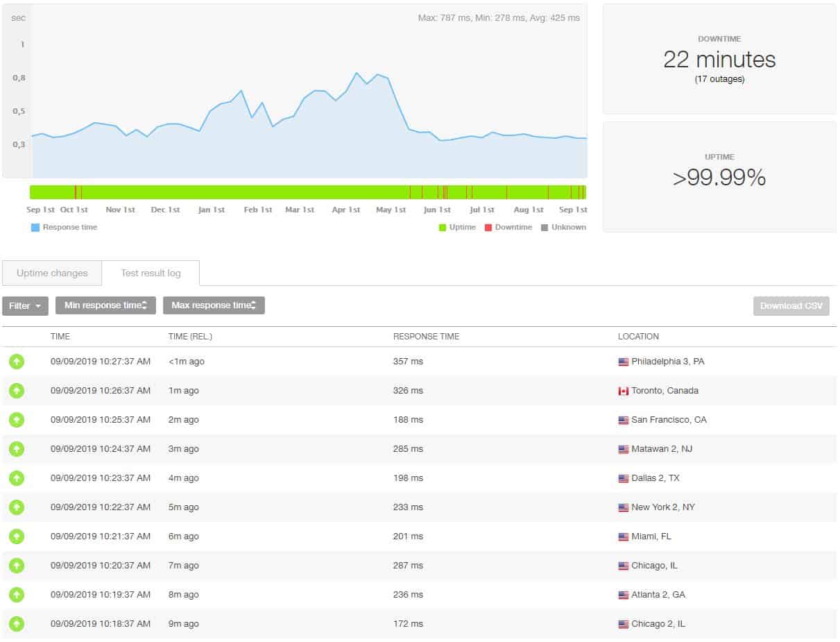Screen dimensions: 840x642
Task: Click the 201 ms response time value
Action: [x=408, y=537]
